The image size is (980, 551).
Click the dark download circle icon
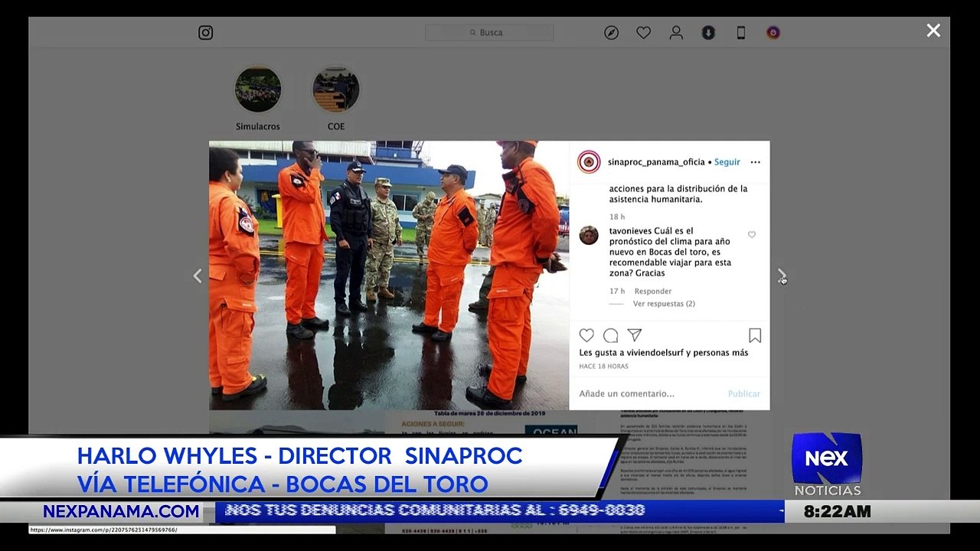click(x=708, y=33)
